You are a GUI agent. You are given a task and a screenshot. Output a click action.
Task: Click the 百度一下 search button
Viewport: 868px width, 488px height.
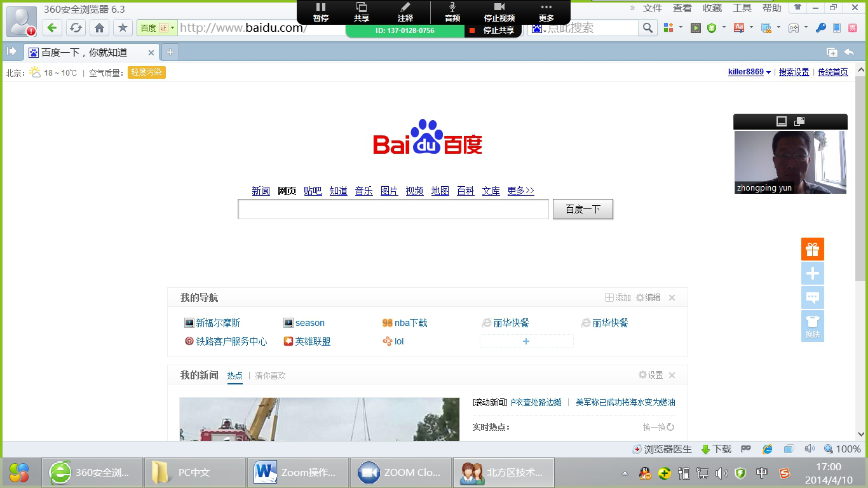tap(583, 209)
